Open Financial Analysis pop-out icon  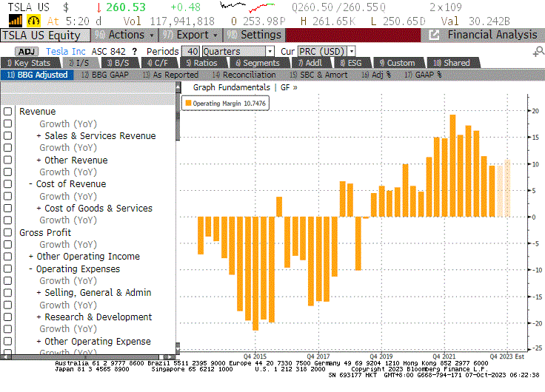[434, 35]
